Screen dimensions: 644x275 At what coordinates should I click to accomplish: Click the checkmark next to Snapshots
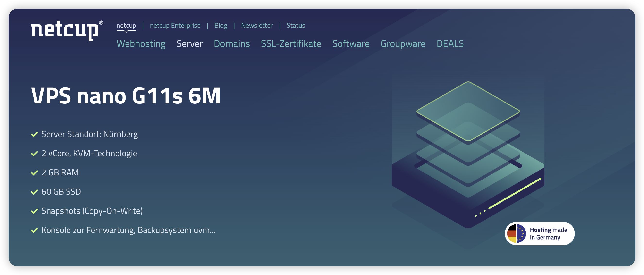click(x=34, y=211)
